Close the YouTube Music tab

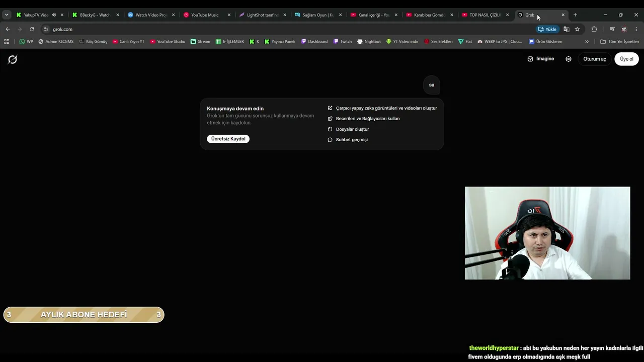[229, 15]
